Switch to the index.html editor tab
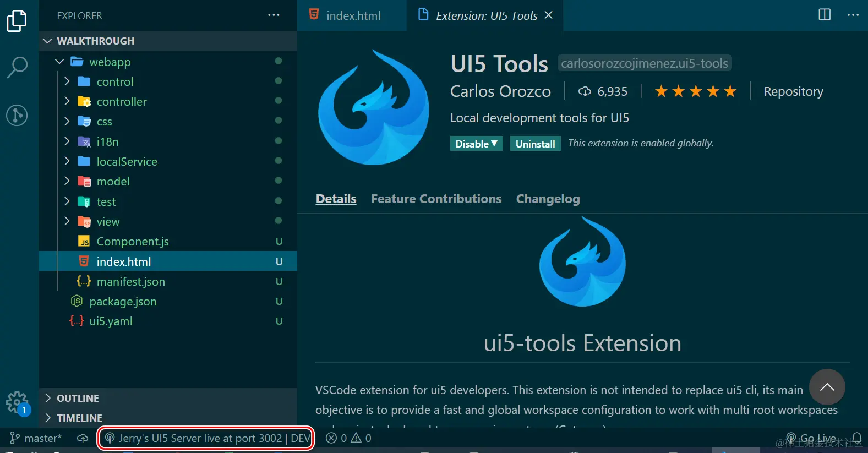868x453 pixels. (352, 15)
